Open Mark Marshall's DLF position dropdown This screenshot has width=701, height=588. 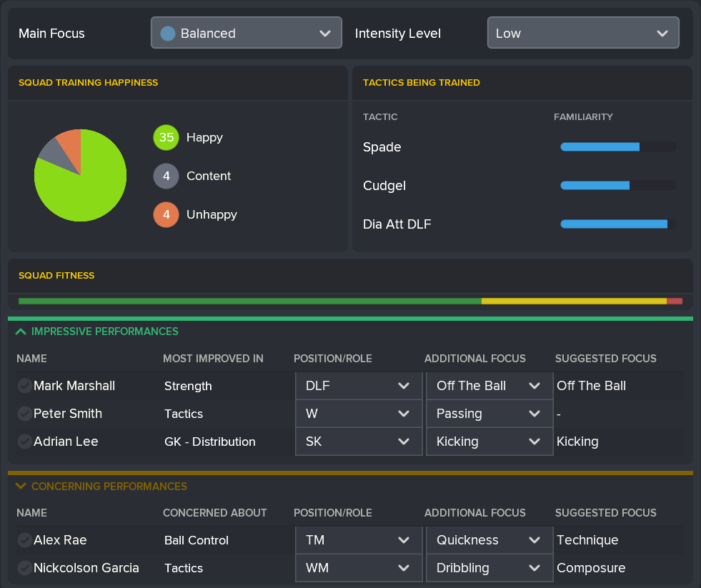[358, 386]
